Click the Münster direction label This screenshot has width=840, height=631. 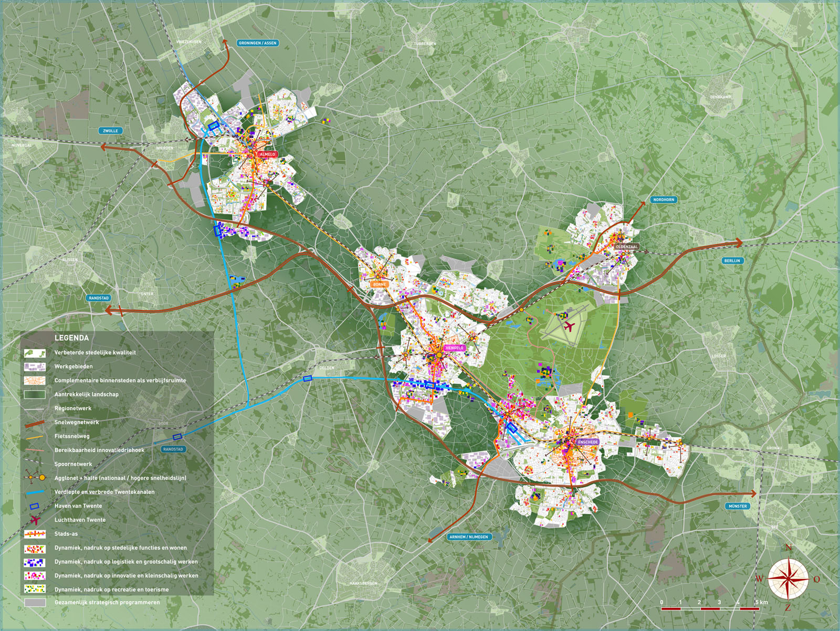(x=738, y=507)
